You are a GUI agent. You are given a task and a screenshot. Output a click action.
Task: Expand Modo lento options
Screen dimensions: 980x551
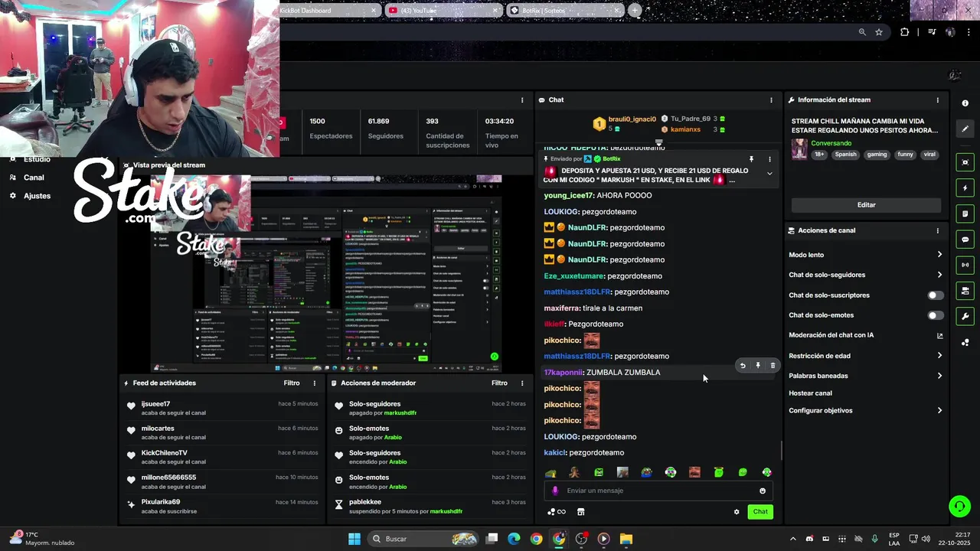click(x=939, y=255)
